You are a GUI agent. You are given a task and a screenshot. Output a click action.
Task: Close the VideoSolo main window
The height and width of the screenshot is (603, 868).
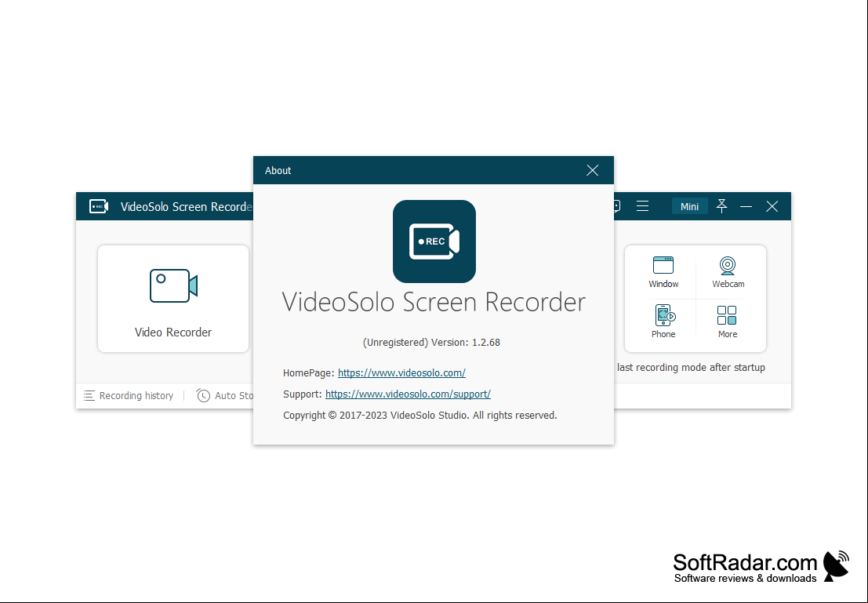772,206
